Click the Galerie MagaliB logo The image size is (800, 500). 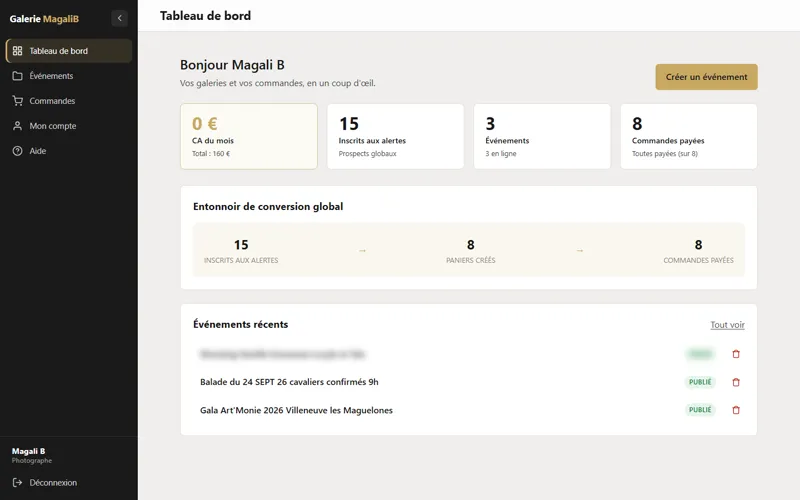(x=44, y=19)
